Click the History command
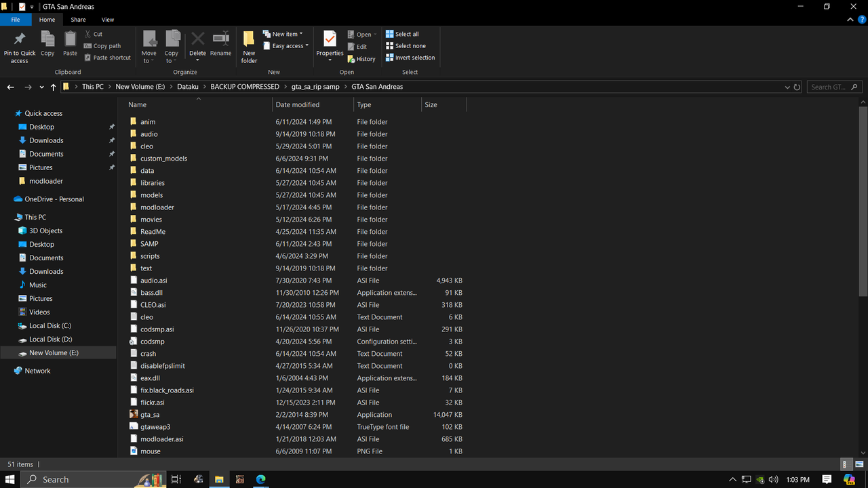 (x=361, y=59)
